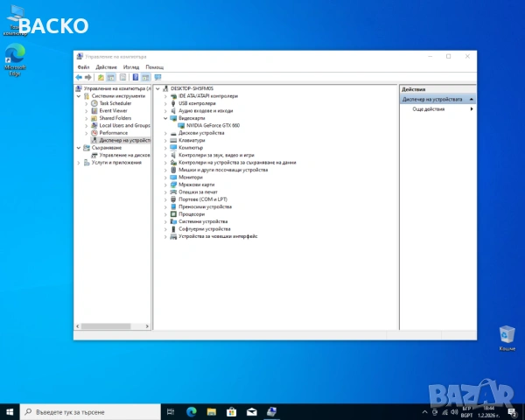Click the Back arrow in the toolbar
Image resolution: width=525 pixels, height=420 pixels.
coord(79,77)
